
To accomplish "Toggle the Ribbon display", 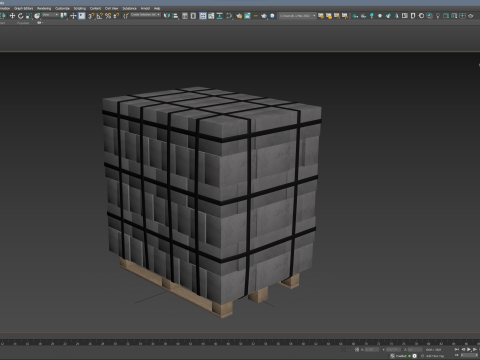I will click(x=203, y=16).
